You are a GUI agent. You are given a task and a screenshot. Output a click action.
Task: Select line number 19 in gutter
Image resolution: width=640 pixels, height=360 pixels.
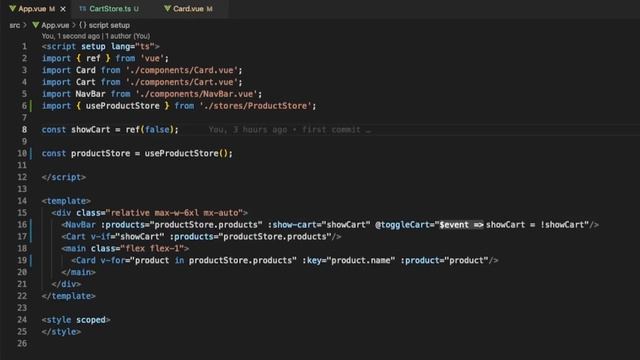[x=22, y=260]
